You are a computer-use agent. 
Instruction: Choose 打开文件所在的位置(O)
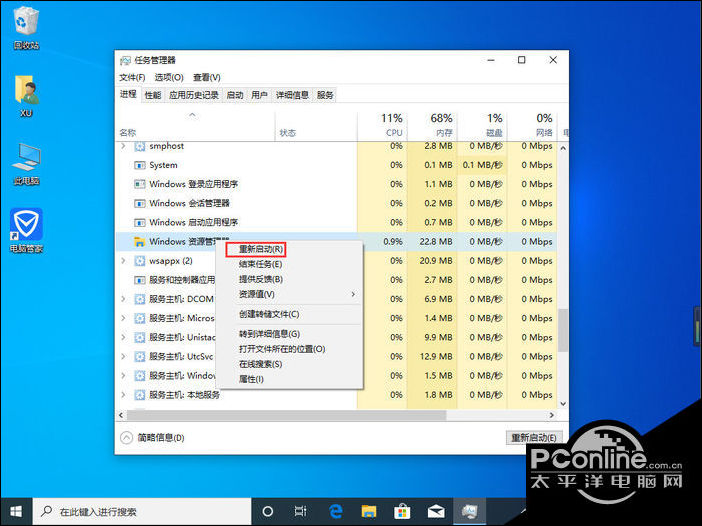click(282, 349)
